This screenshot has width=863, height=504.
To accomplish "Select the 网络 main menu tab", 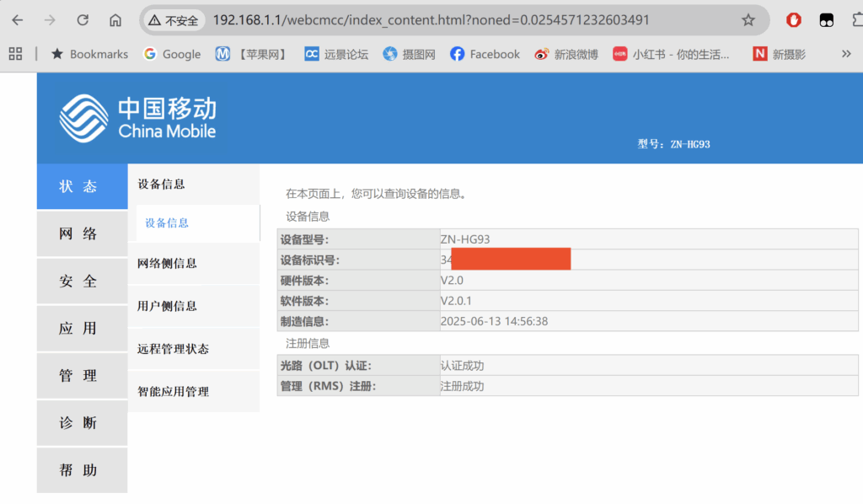I will tap(82, 234).
